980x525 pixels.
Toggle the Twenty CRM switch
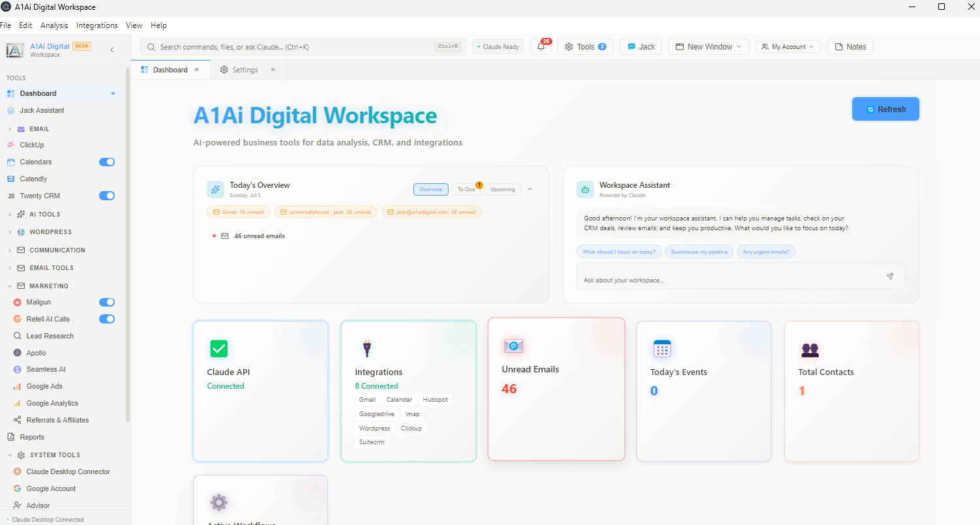click(x=107, y=196)
